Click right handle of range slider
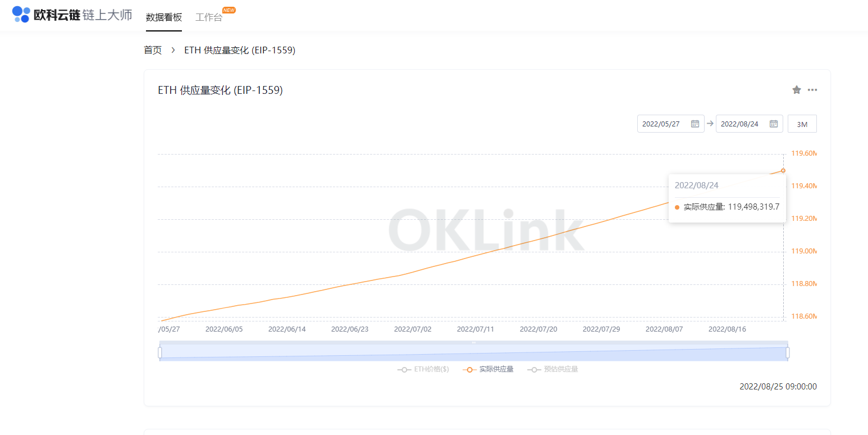Viewport: 868px width, 435px height. 788,352
